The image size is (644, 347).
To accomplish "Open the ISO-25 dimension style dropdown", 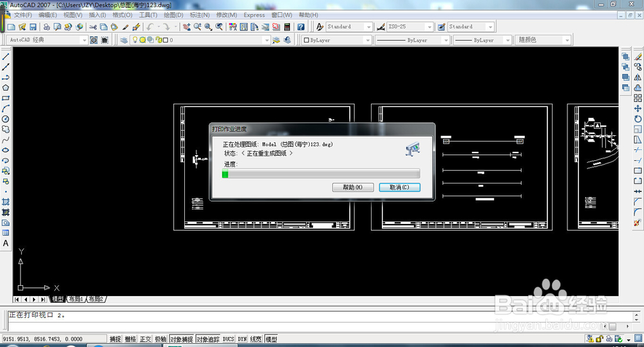I will 430,26.
